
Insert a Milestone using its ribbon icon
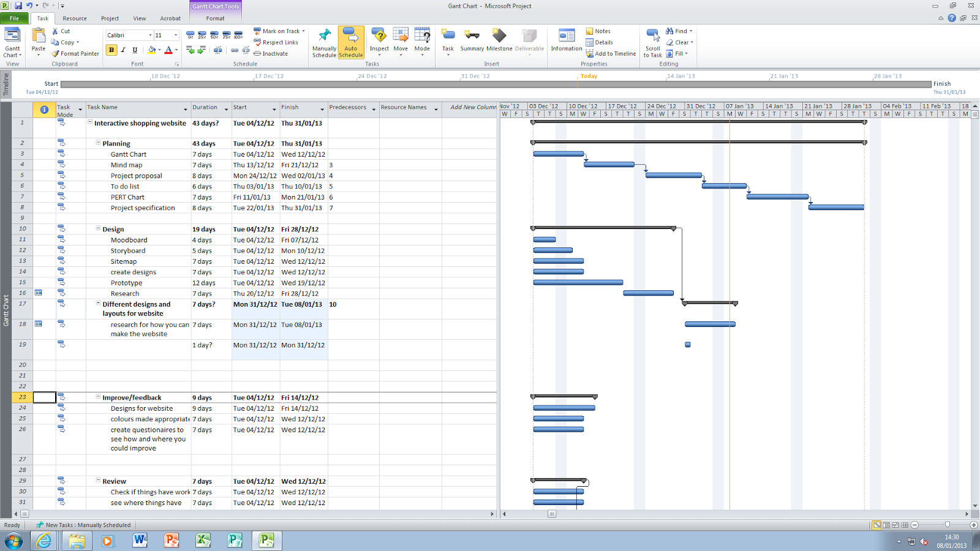(499, 40)
